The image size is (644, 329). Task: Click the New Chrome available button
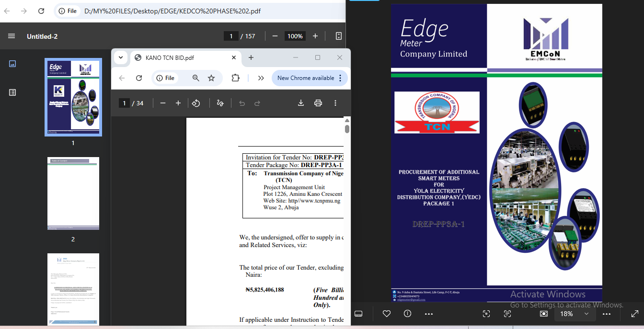click(307, 78)
